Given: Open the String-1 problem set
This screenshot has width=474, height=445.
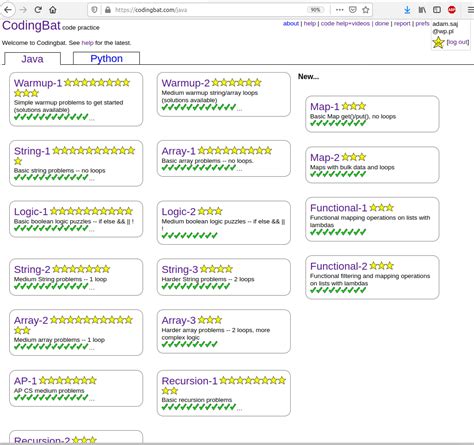Looking at the screenshot, I should (x=32, y=151).
